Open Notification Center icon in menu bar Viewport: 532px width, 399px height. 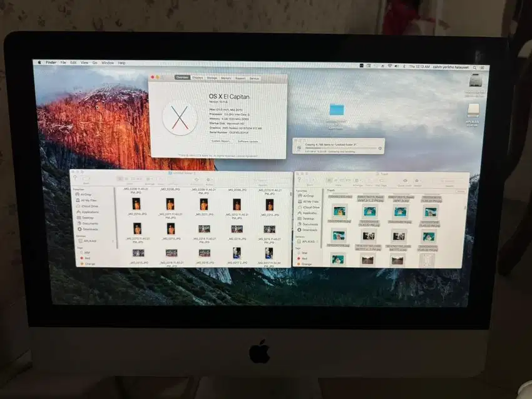coord(482,68)
